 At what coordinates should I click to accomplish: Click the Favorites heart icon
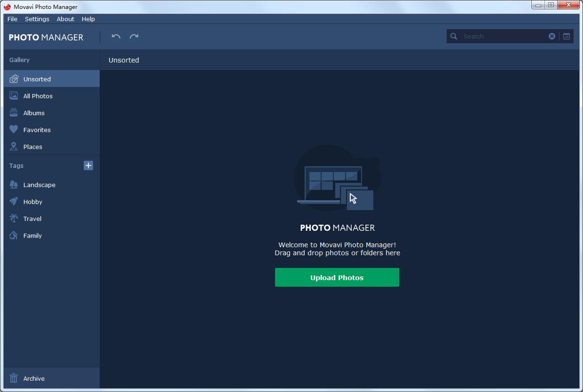point(14,130)
